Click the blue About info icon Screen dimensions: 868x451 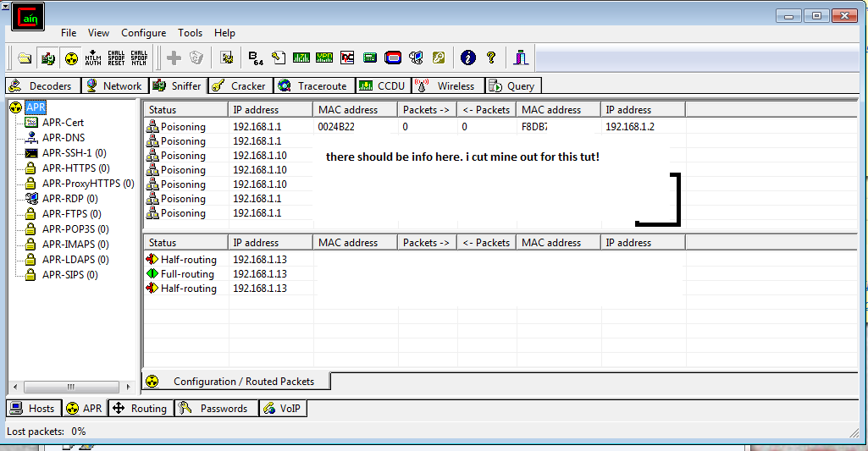[x=468, y=58]
